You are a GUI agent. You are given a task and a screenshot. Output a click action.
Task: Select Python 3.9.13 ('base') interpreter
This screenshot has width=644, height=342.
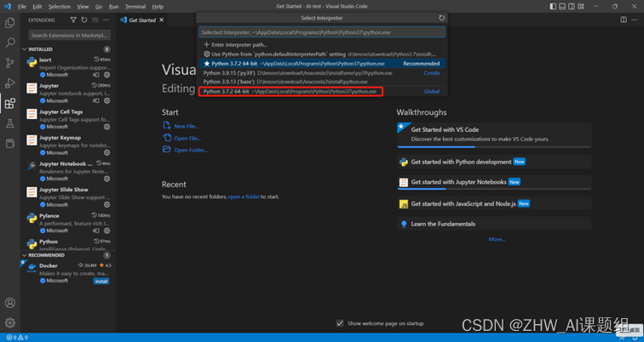322,82
